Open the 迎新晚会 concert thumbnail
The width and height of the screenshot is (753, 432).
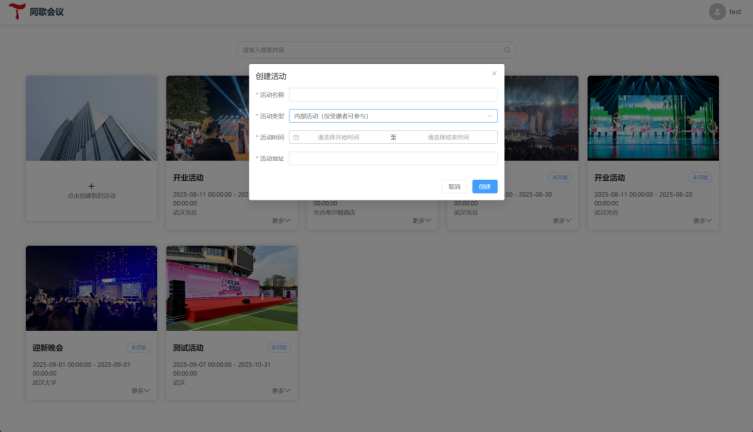91,288
